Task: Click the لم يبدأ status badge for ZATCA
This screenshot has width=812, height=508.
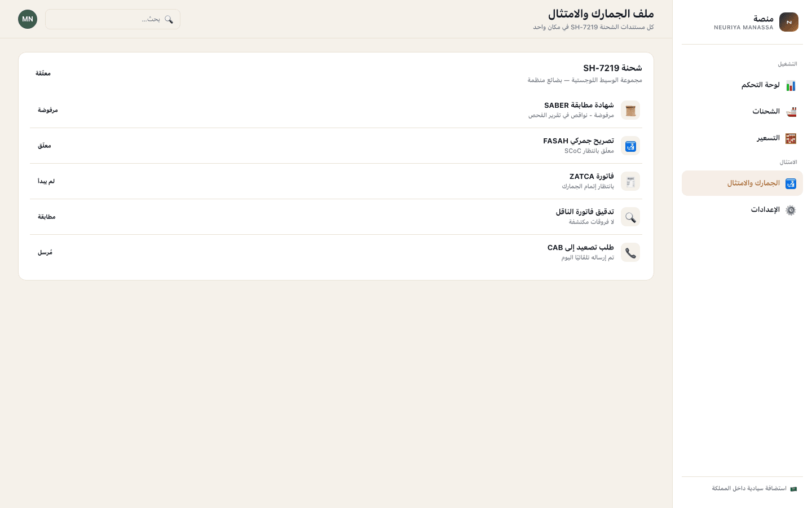Action: point(46,181)
